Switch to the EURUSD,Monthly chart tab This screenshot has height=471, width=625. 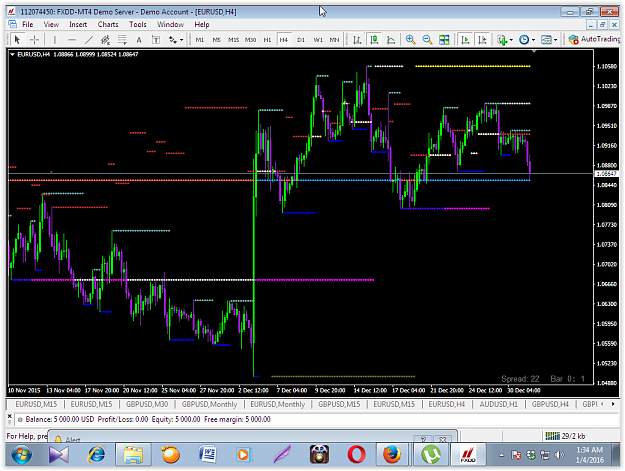click(277, 404)
